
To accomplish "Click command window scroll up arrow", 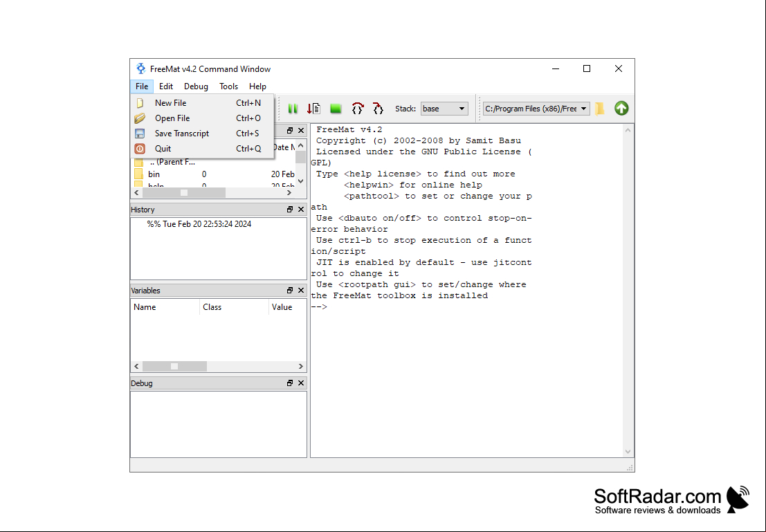I will 628,131.
